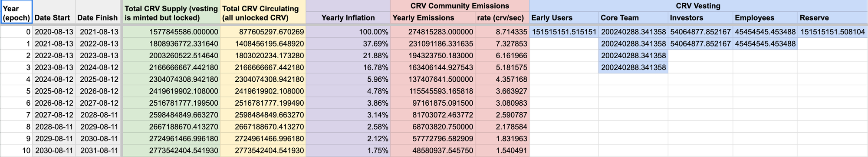Select the Investors column header
This screenshot has width=868, height=157.
pyautogui.click(x=700, y=18)
